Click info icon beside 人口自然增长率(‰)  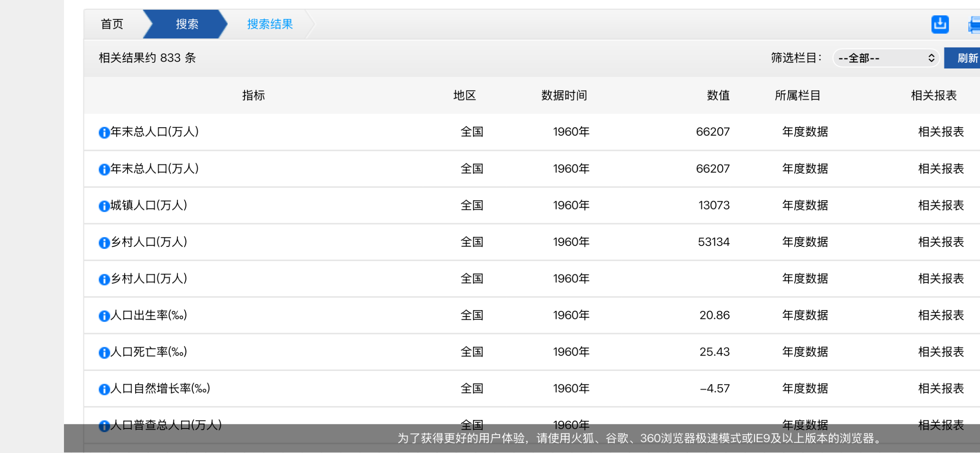point(104,389)
